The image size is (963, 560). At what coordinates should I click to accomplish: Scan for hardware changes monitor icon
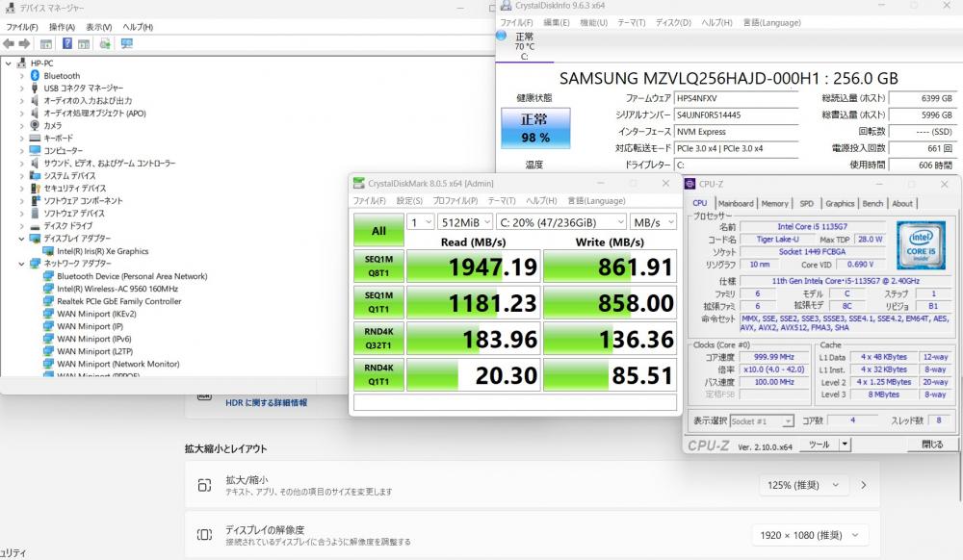126,43
